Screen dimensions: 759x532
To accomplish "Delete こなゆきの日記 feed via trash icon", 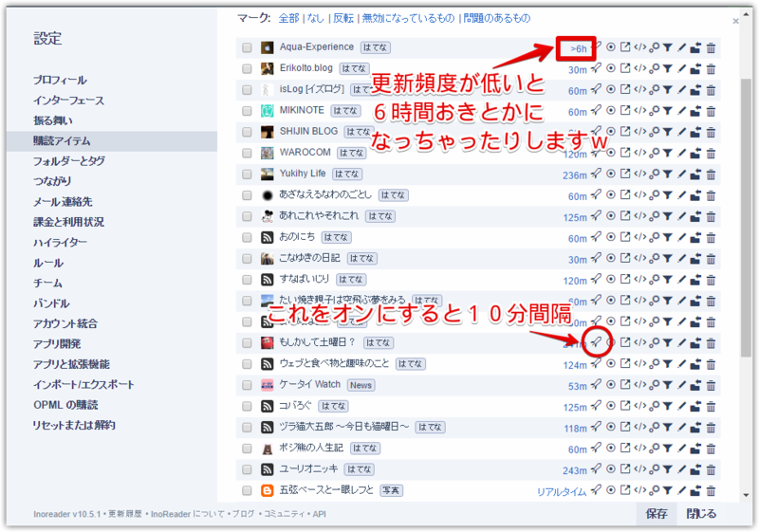I will point(711,259).
